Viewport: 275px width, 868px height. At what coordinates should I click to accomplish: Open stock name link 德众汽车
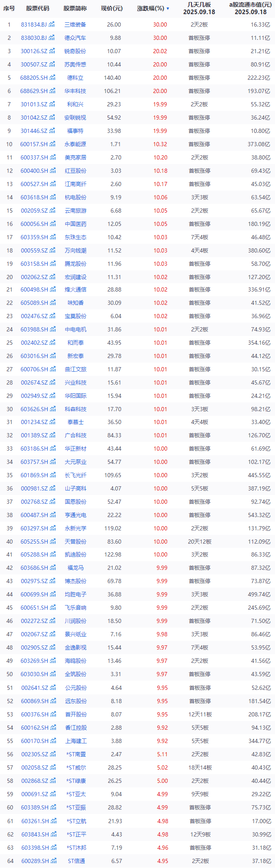click(x=76, y=38)
